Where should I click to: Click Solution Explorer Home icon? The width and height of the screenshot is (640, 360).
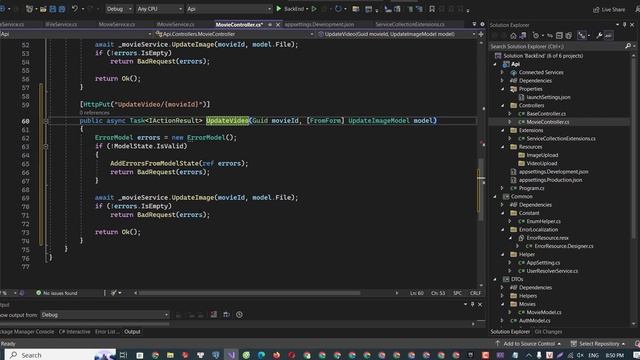coord(513,36)
